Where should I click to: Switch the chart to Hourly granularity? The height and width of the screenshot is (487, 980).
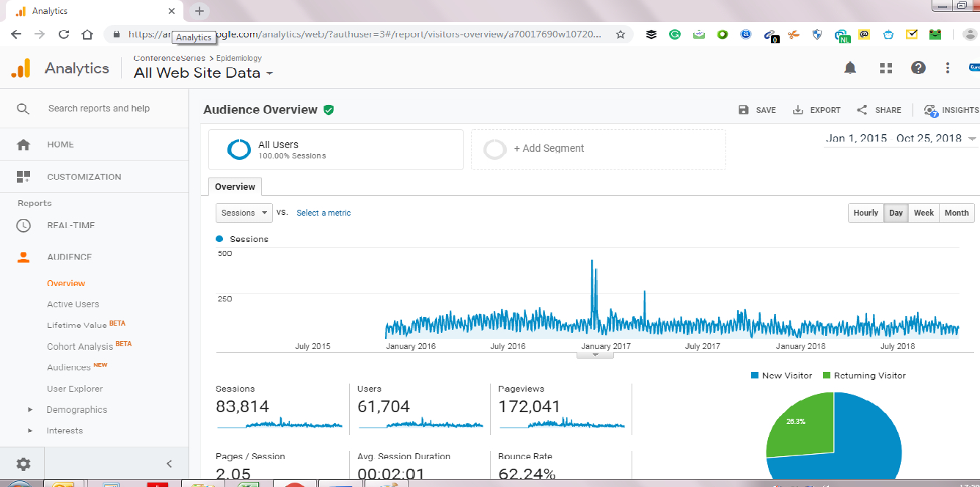[866, 213]
